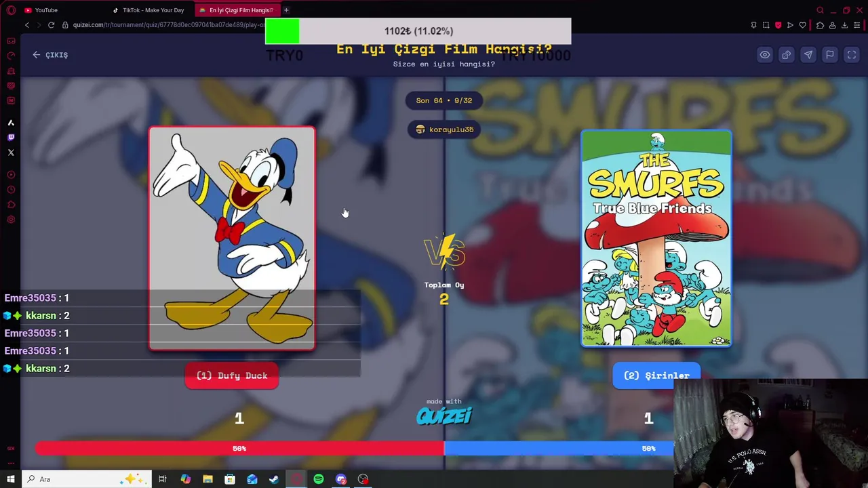Open the Twitch sidebar icon
The width and height of the screenshot is (868, 488).
(x=11, y=138)
